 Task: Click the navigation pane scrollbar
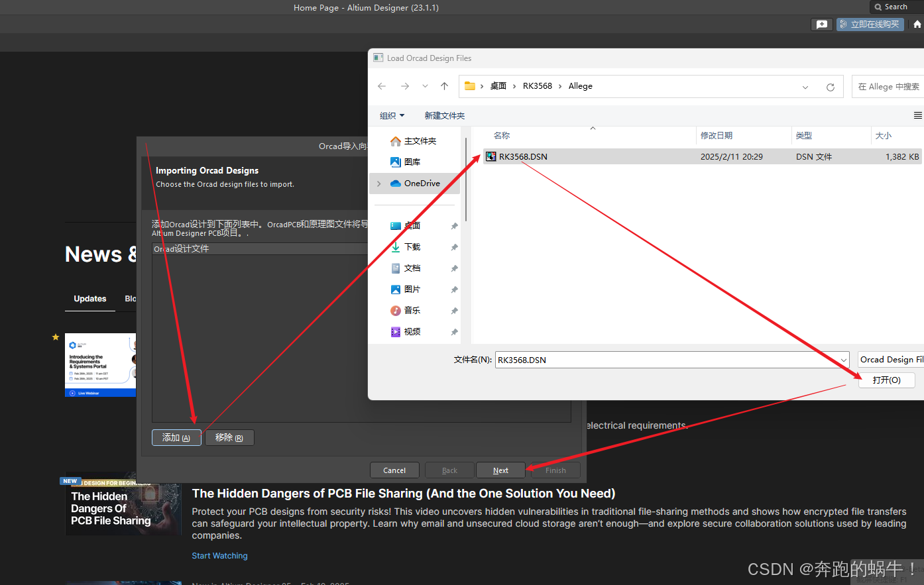pyautogui.click(x=467, y=179)
